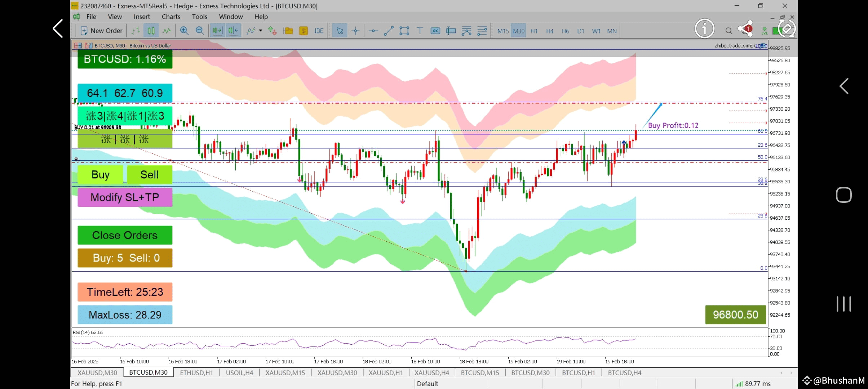
Task: Click the green Close Orders button
Action: [x=125, y=235]
